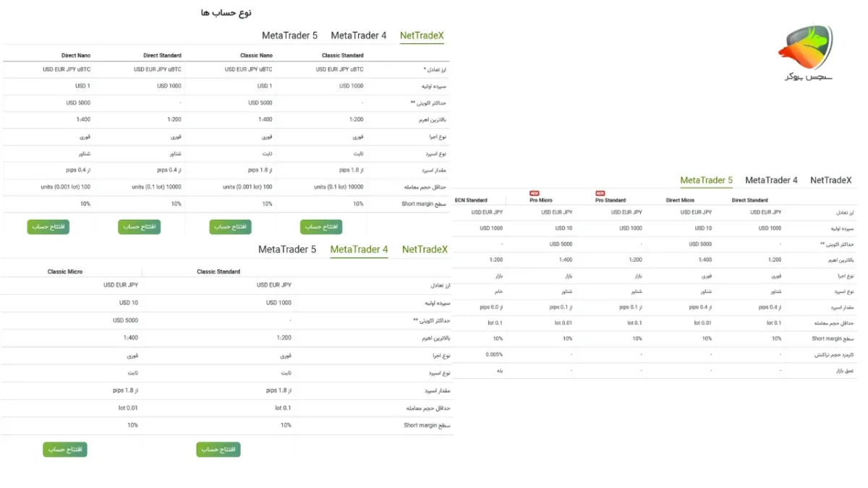Switch to NetTradeX tab above the Classic Micro table
This screenshot has width=868, height=488.
tap(425, 249)
